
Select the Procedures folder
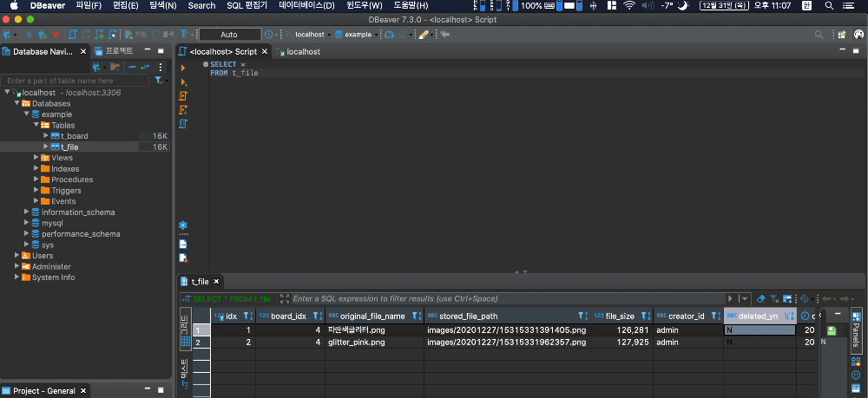pyautogui.click(x=72, y=179)
